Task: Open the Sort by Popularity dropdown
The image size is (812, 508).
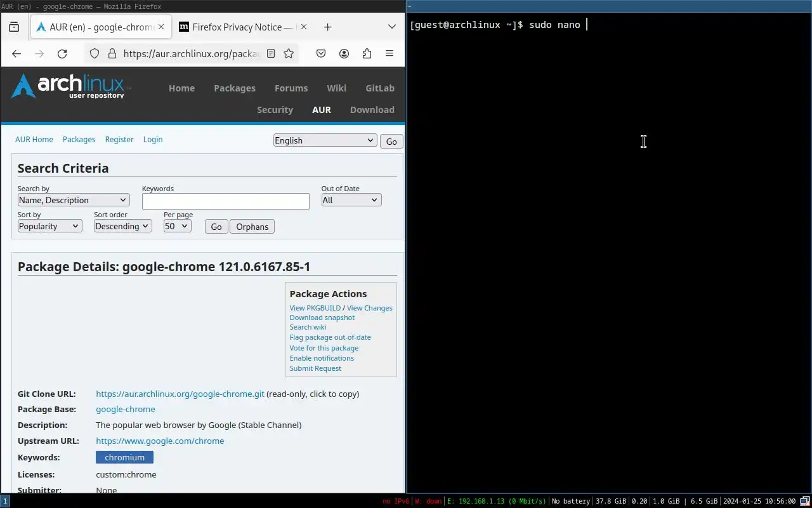Action: 50,226
